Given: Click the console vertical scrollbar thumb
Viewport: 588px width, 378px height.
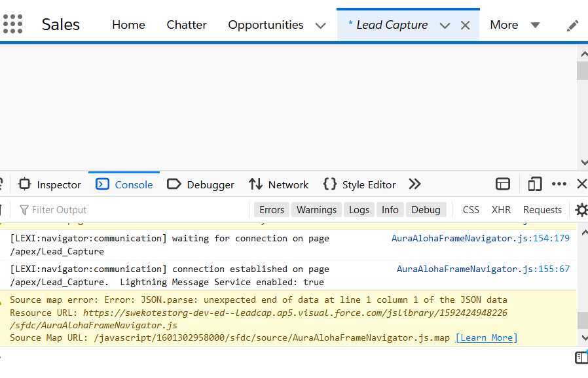Looking at the screenshot, I should click(x=582, y=320).
